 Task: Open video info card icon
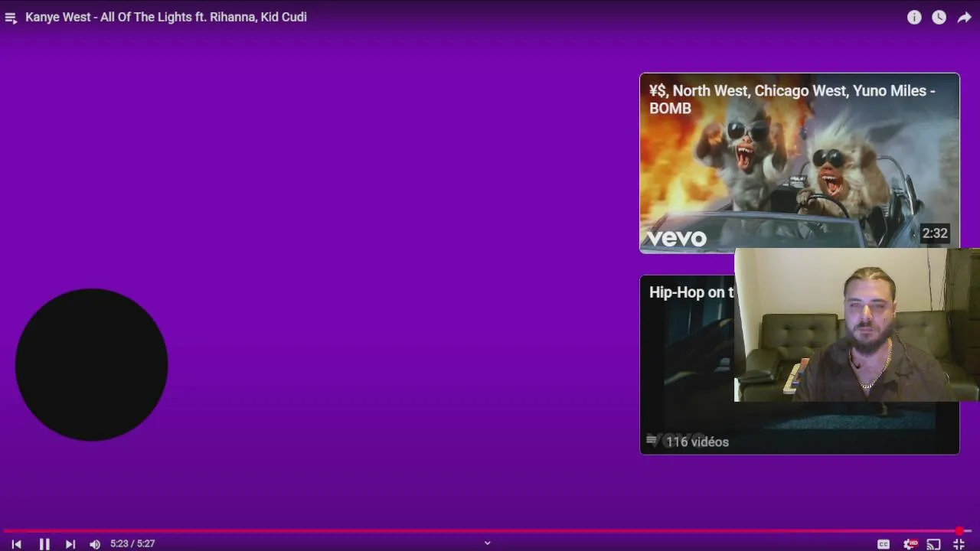coord(914,17)
